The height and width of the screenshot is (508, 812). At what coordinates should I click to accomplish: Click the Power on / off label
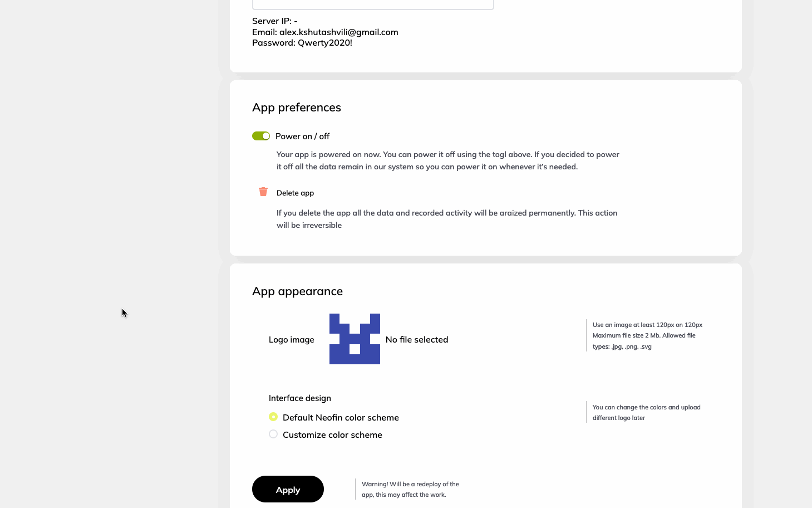(x=302, y=136)
